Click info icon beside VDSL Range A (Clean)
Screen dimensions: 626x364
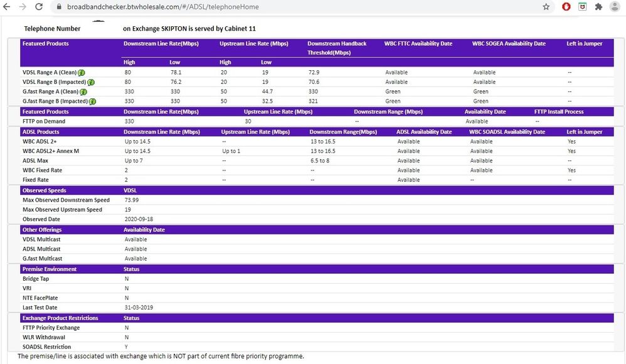[82, 73]
